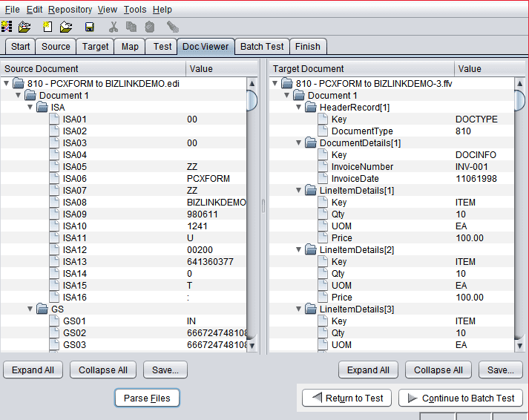The image size is (529, 420).
Task: Click Continue to Batch Test button
Action: pos(461,398)
